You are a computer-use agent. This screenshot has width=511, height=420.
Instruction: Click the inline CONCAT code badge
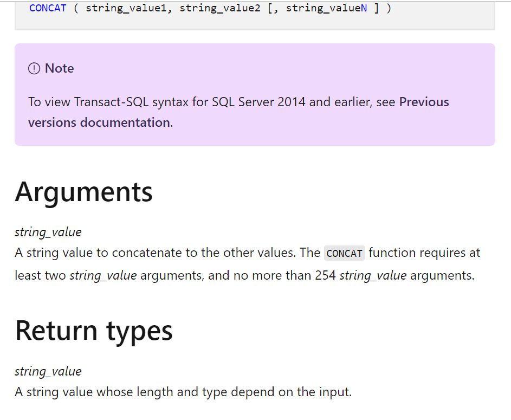[344, 253]
